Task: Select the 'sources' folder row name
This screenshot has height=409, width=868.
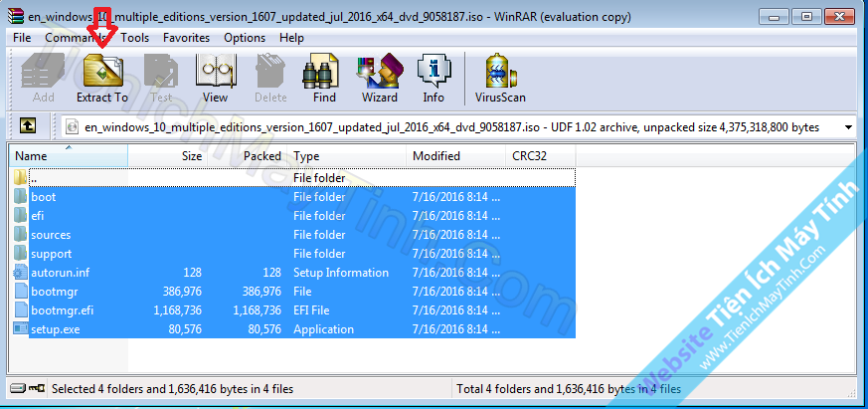Action: pos(51,235)
